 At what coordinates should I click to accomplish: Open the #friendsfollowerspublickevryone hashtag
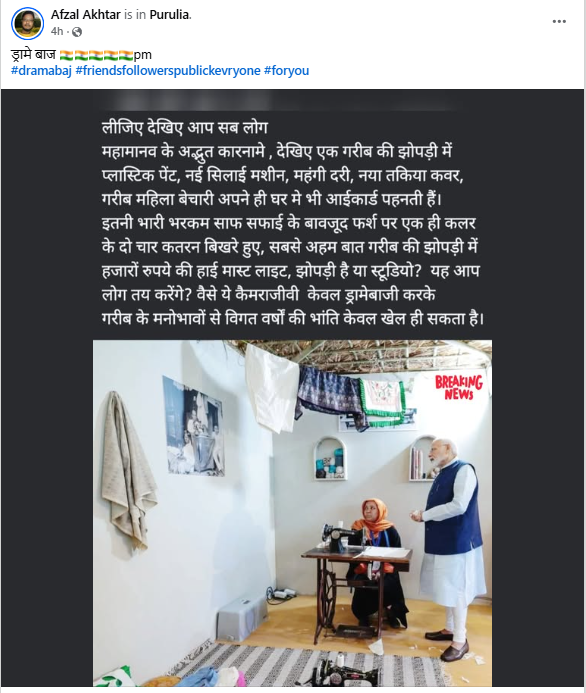point(168,70)
